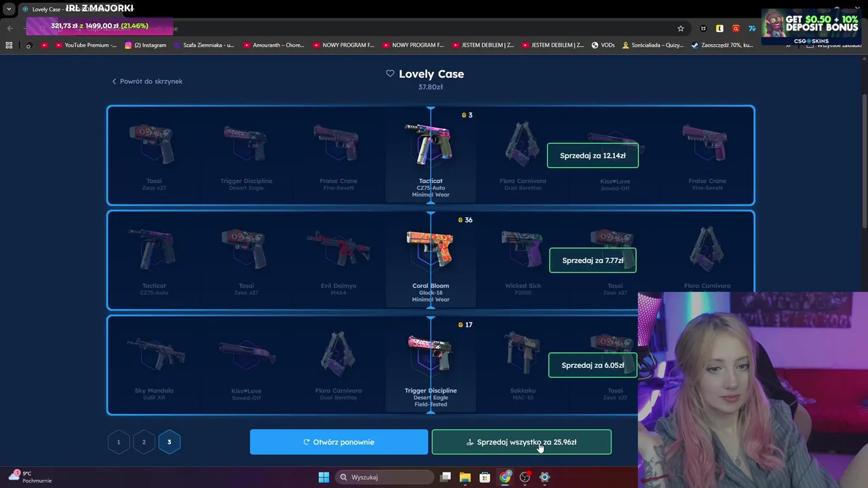Click Sakkaku MAC-10 skin image
The image size is (868, 488).
point(522,352)
